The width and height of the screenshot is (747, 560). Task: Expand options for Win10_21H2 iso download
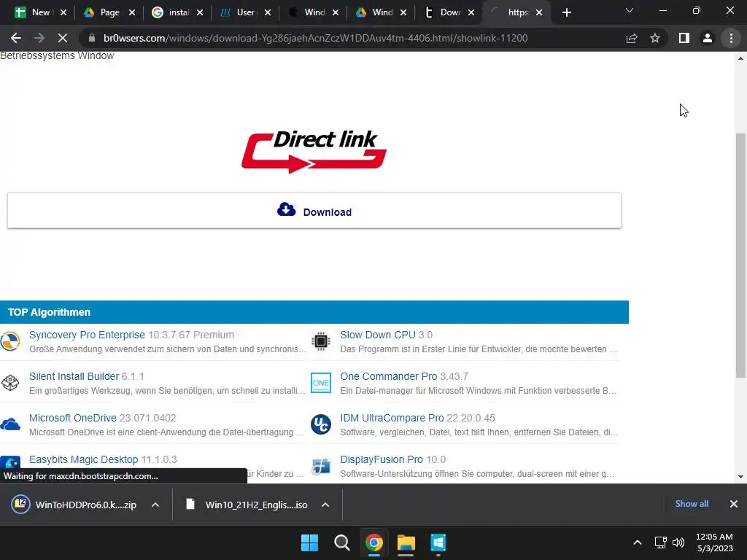tap(325, 505)
